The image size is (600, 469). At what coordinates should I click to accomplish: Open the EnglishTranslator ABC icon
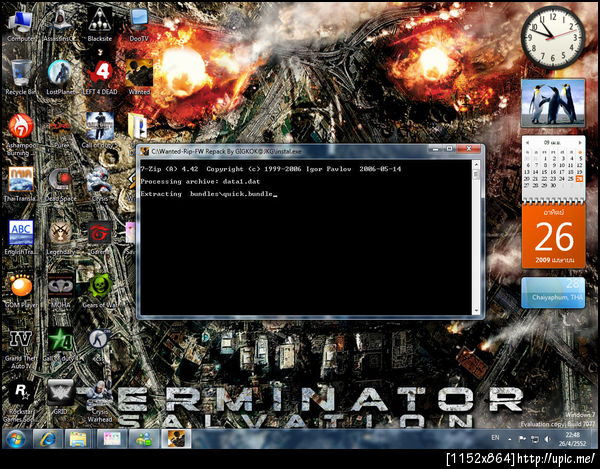coord(21,238)
